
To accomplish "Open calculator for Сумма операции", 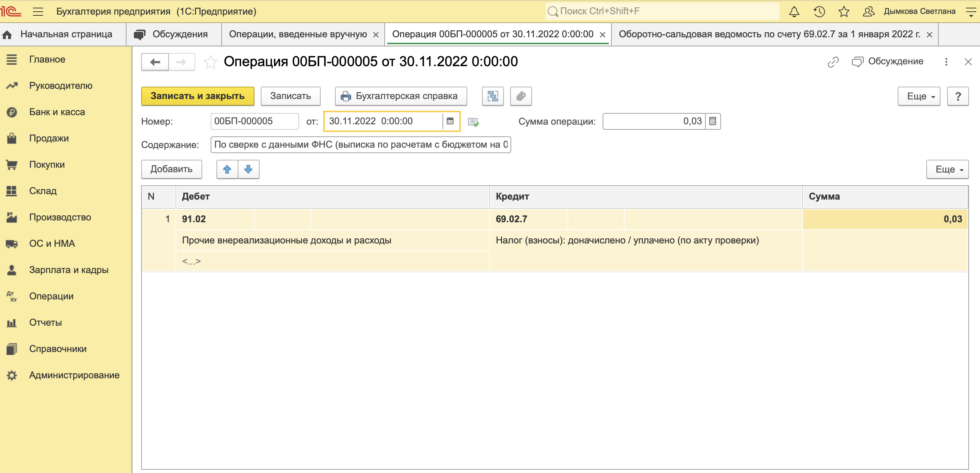I will (x=713, y=121).
